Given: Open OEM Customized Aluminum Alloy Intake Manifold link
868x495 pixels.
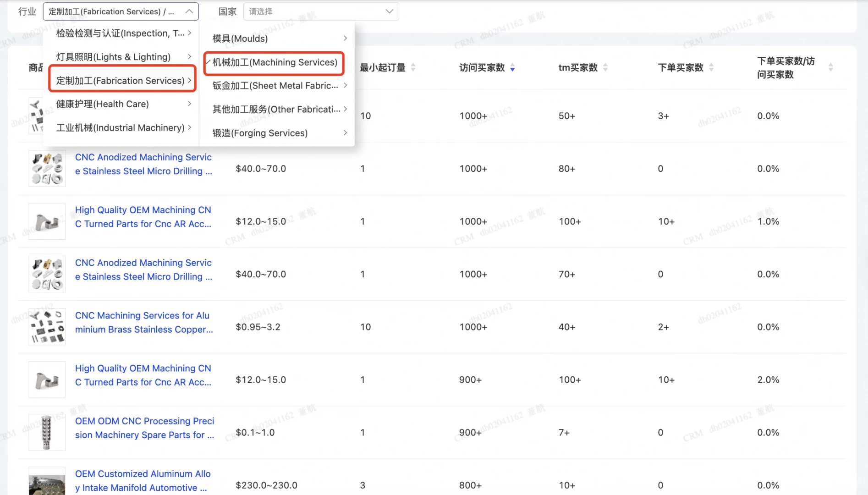Looking at the screenshot, I should [x=143, y=480].
